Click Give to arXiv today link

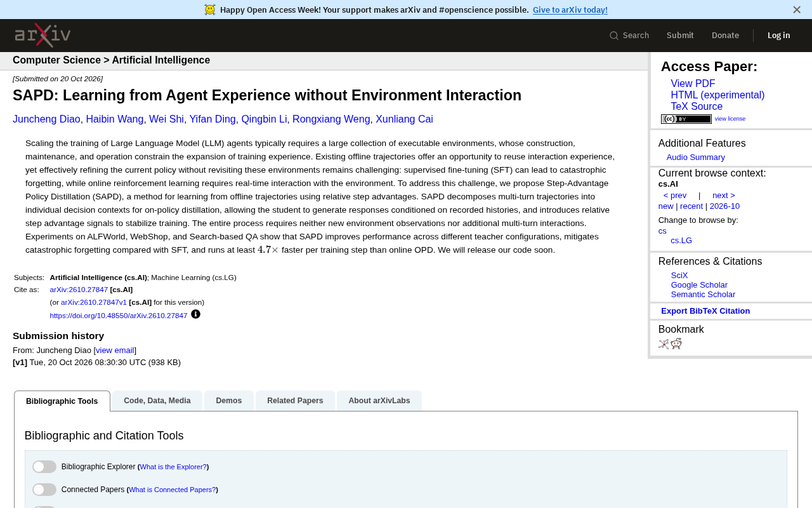point(570,10)
